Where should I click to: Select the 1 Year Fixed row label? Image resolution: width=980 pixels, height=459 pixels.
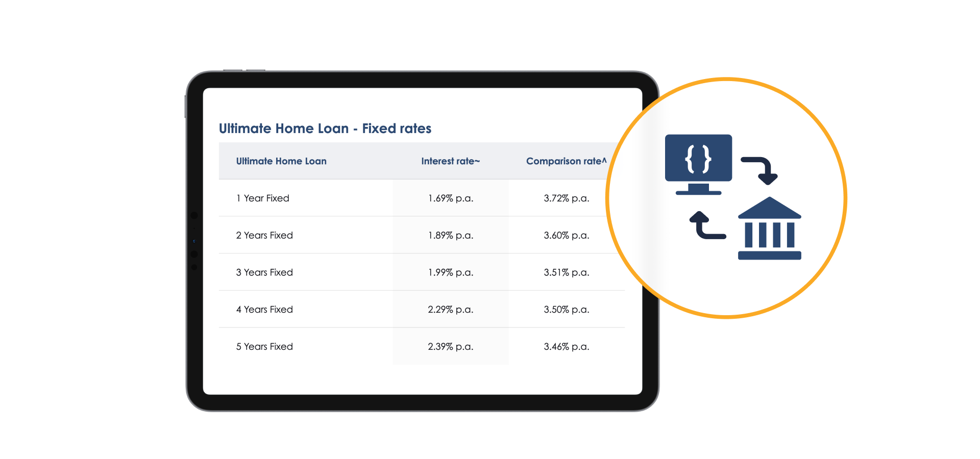click(x=262, y=198)
